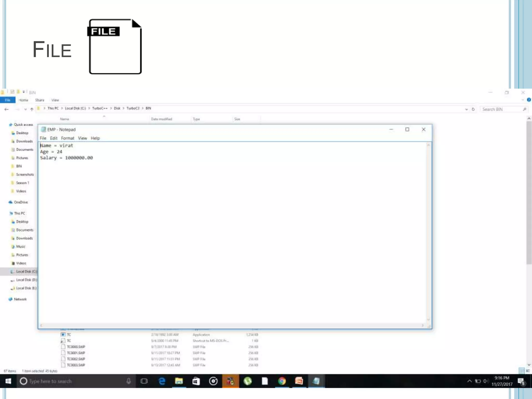
Task: Click OneDrive in the navigation pane
Action: coord(21,202)
